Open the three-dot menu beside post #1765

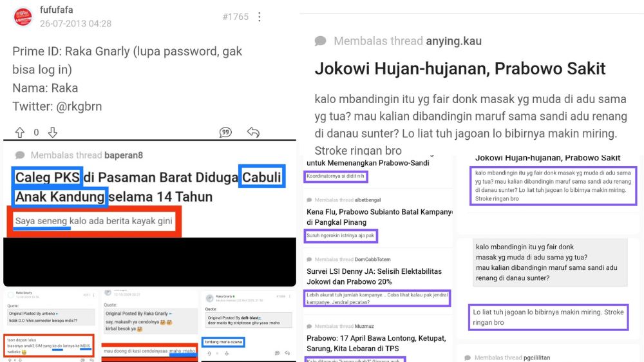tap(260, 17)
